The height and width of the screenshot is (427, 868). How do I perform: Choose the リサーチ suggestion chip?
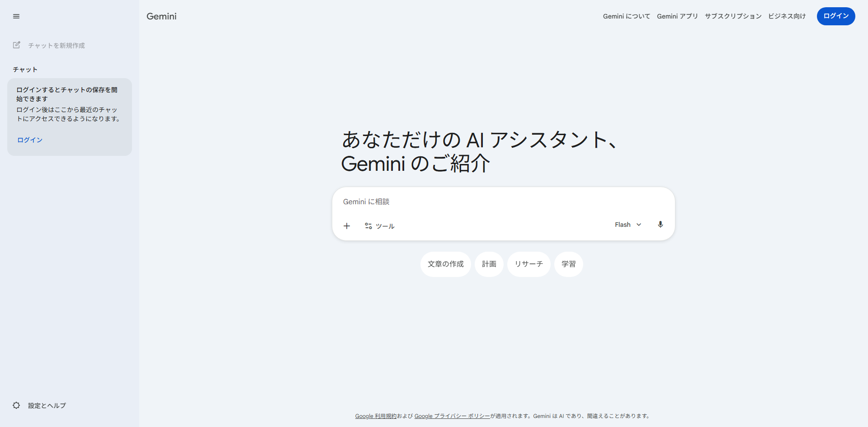point(529,264)
